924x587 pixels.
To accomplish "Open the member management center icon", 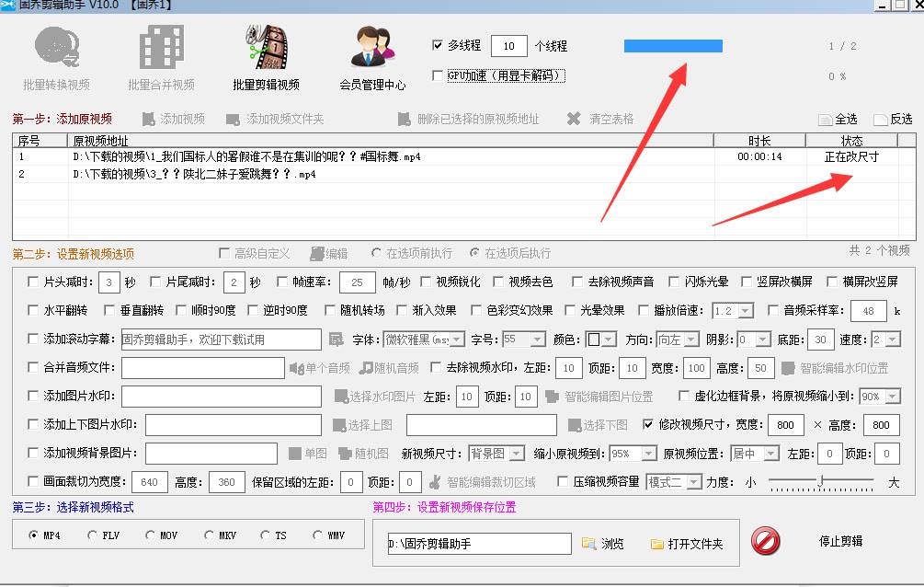I will [372, 47].
